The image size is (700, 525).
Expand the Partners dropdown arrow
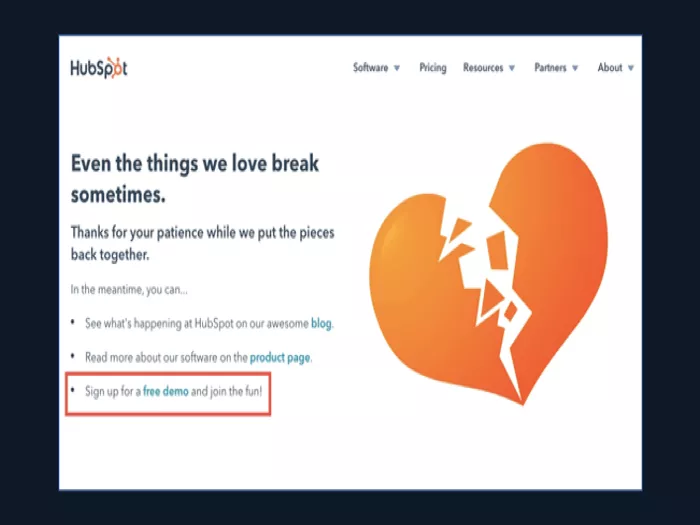point(575,68)
